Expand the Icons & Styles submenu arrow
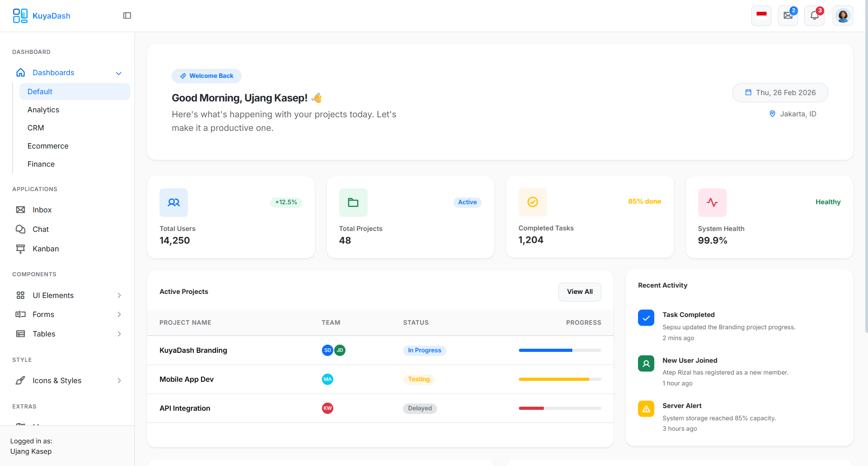This screenshot has width=868, height=466. click(119, 380)
